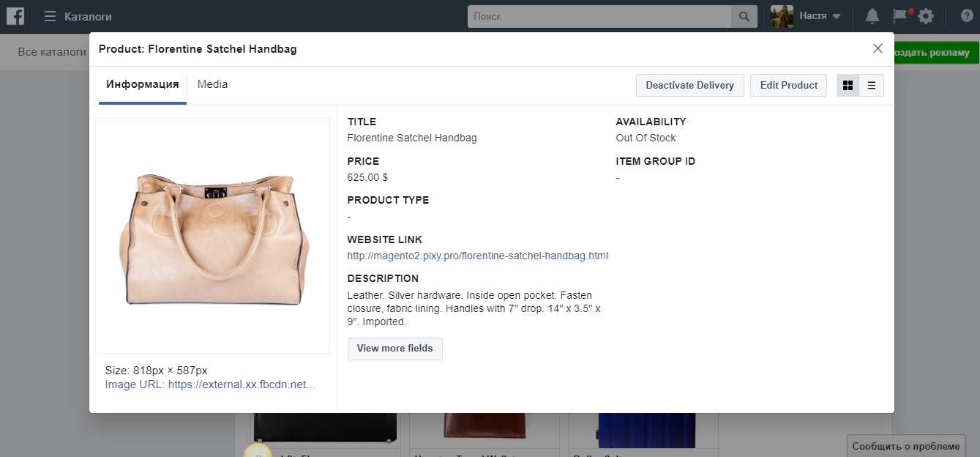
Task: Click the search magnifier button
Action: click(x=744, y=16)
